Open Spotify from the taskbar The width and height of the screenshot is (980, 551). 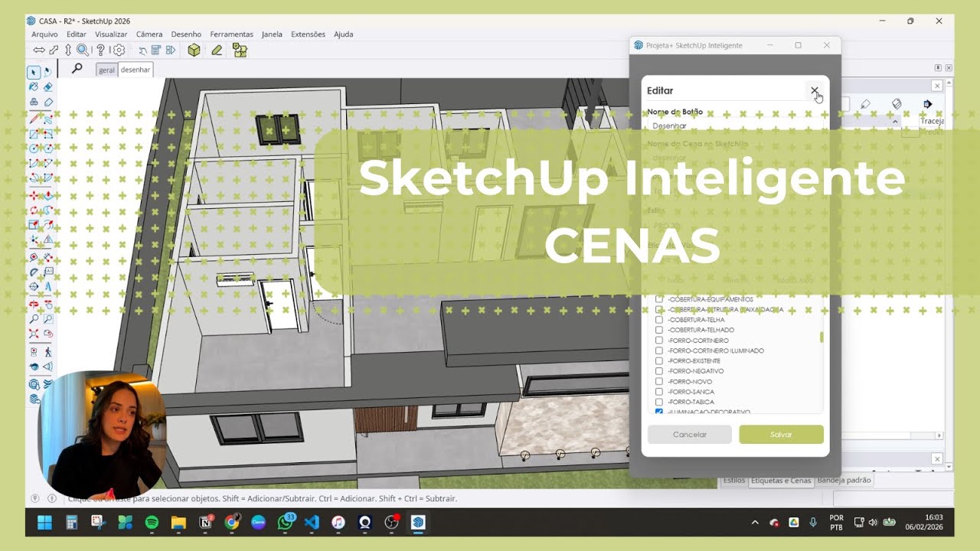151,523
